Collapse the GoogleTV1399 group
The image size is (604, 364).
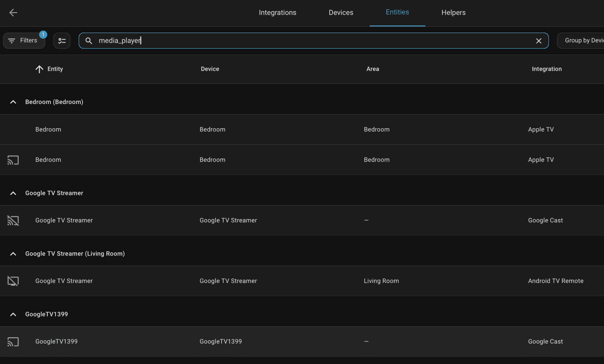[x=13, y=314]
